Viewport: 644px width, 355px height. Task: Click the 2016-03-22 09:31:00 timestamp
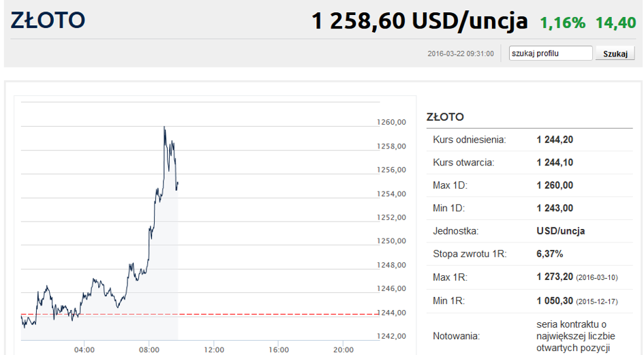click(461, 54)
